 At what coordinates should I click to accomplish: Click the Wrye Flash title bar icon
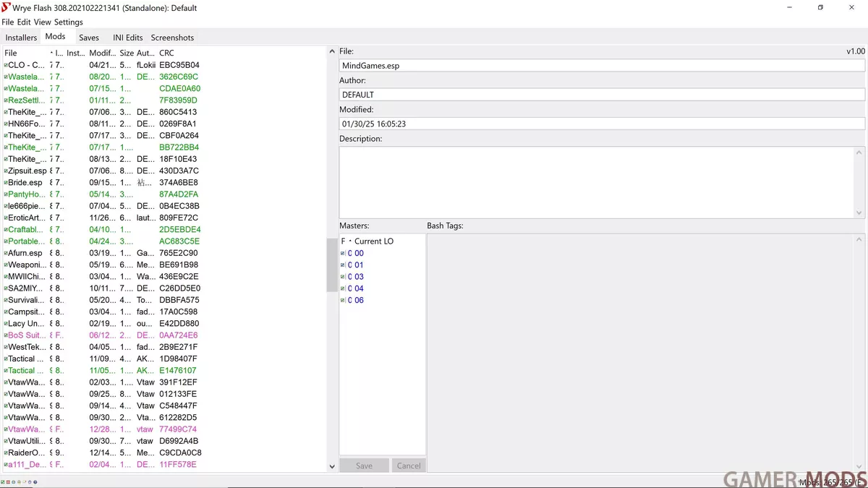(7, 7)
